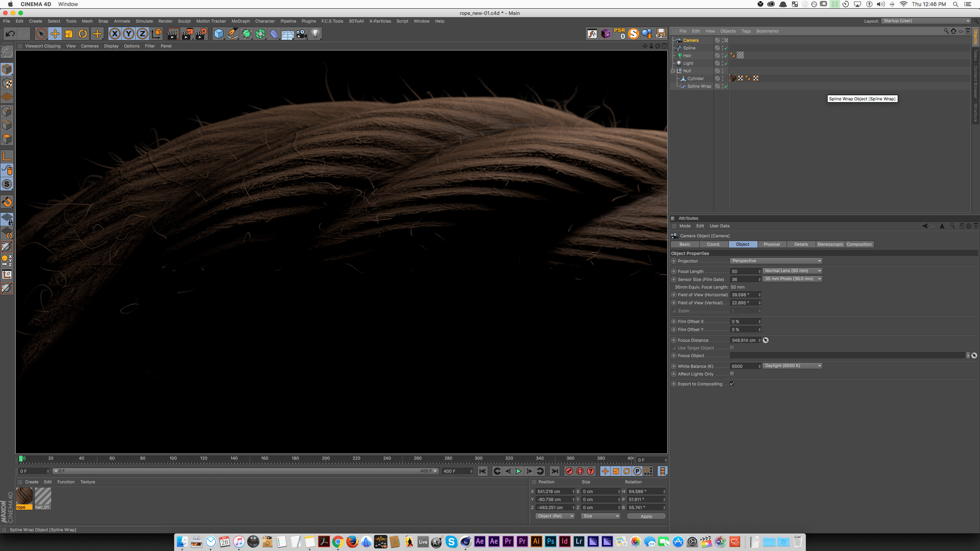This screenshot has width=980, height=551.
Task: Enable Texture mode in left palette
Action: (7, 83)
